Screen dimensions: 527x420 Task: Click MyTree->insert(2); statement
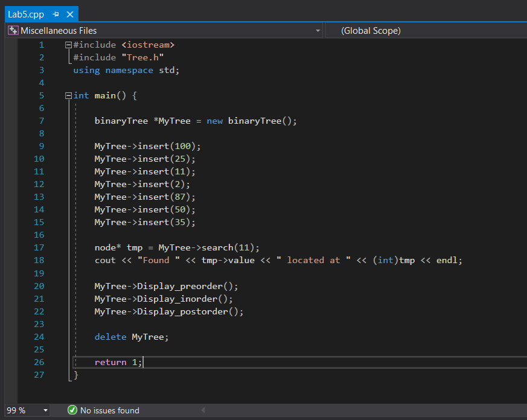[x=142, y=184]
